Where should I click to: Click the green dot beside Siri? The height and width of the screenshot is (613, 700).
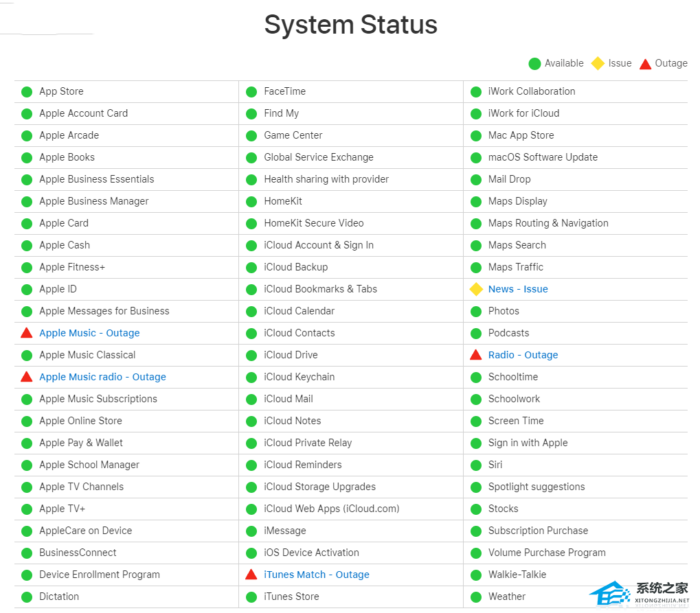point(476,465)
